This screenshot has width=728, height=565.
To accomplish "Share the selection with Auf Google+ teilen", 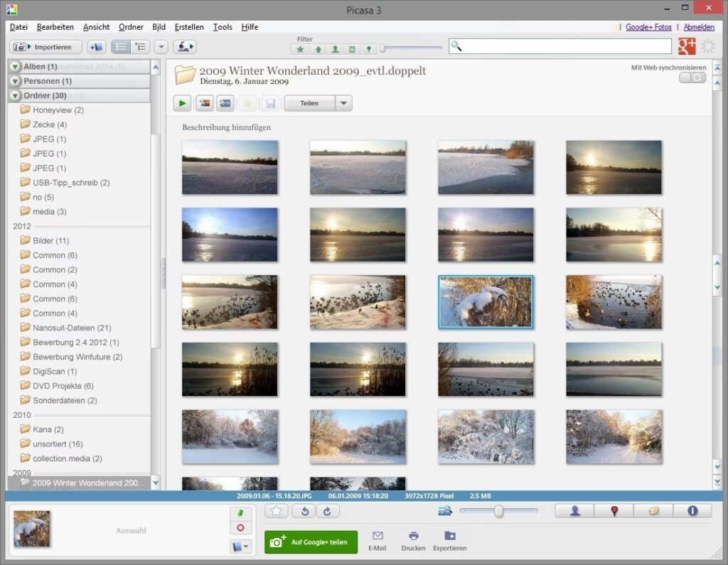I will pyautogui.click(x=311, y=542).
